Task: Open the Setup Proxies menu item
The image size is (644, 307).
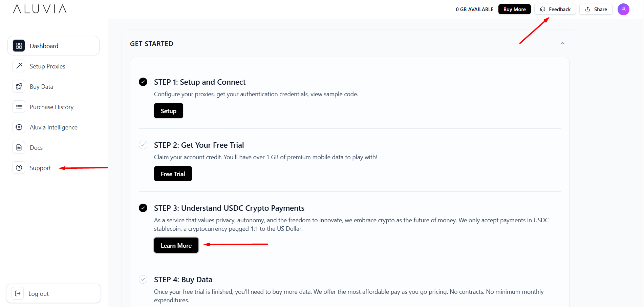Action: point(47,66)
